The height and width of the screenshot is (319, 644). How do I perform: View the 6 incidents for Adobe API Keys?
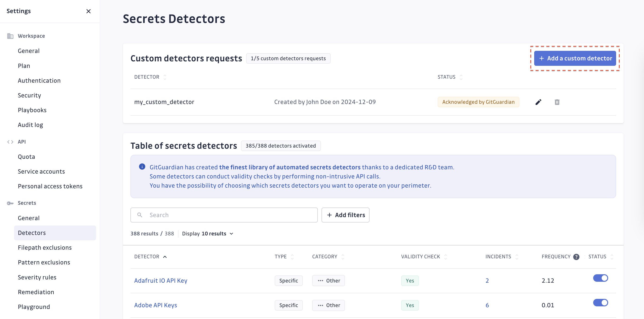[x=487, y=305]
